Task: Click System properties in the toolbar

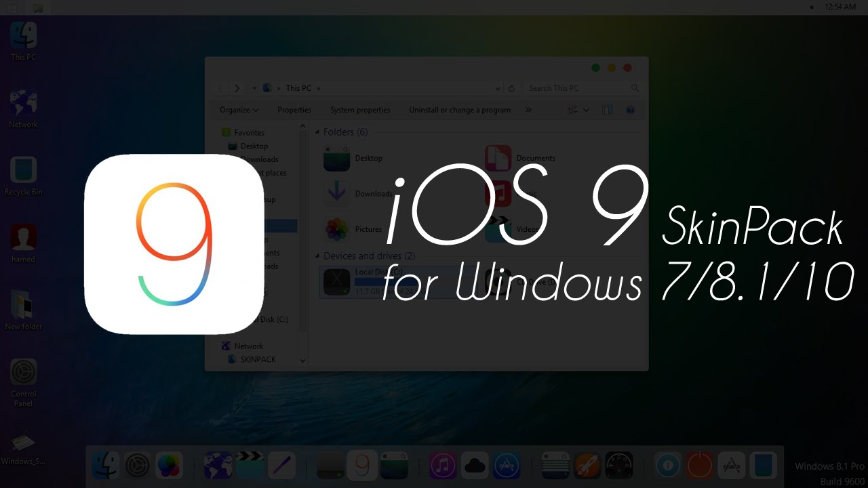Action: [360, 110]
